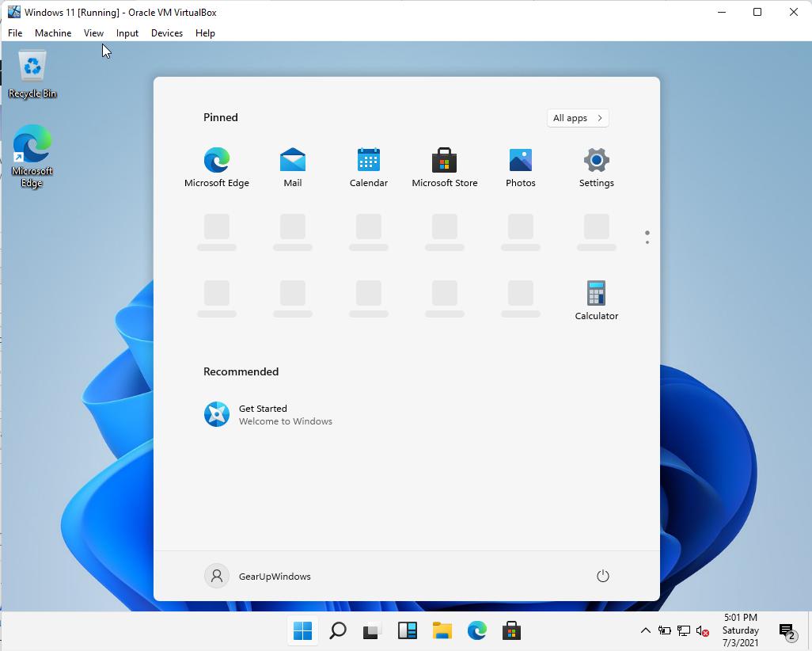
Task: Click the power button in Start menu
Action: click(x=602, y=577)
